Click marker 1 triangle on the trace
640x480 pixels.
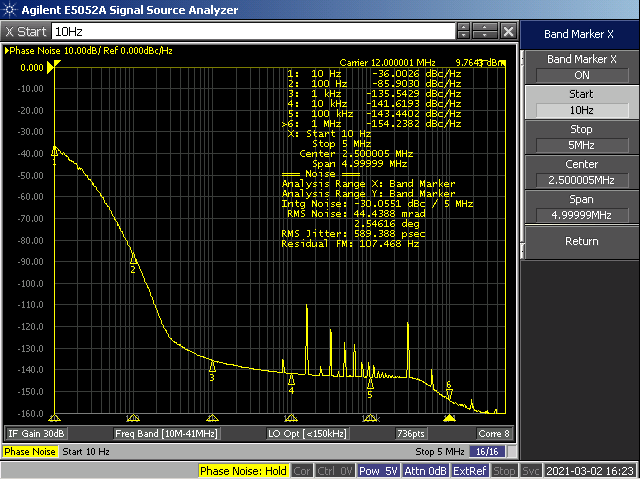[x=54, y=152]
